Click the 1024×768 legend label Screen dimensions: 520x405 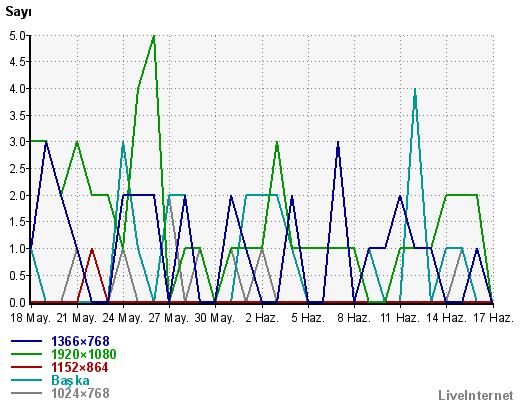(x=80, y=393)
